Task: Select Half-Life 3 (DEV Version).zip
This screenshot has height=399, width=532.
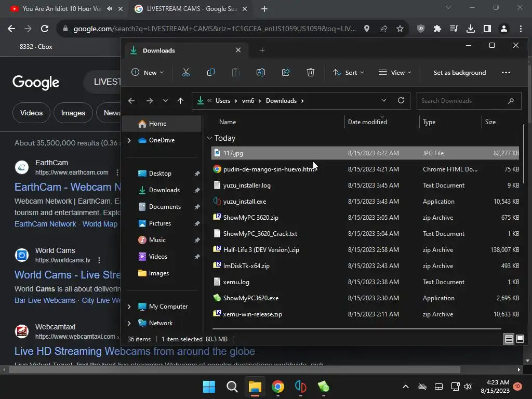Action: pyautogui.click(x=365, y=250)
